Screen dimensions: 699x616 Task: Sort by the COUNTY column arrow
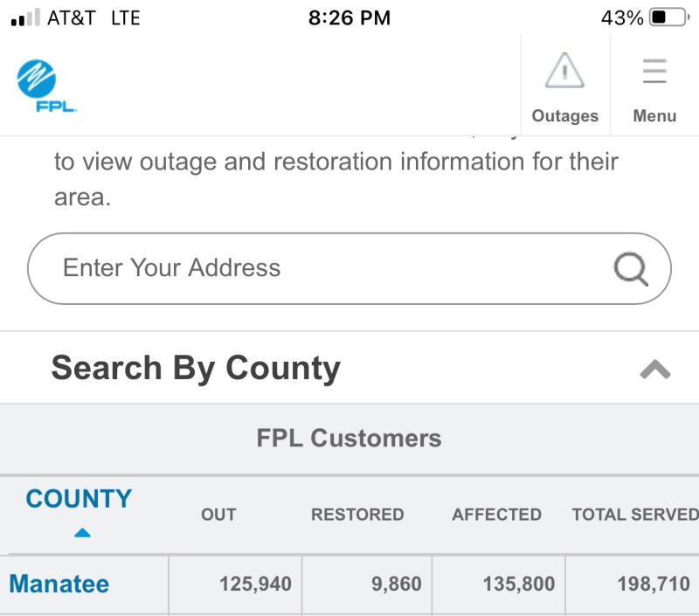[81, 532]
